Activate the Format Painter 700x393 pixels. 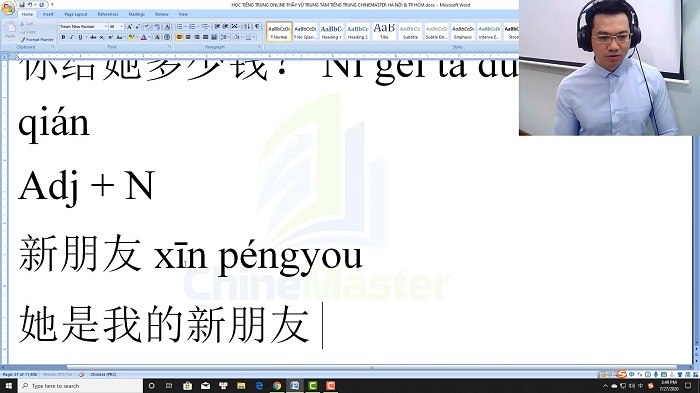[37, 39]
